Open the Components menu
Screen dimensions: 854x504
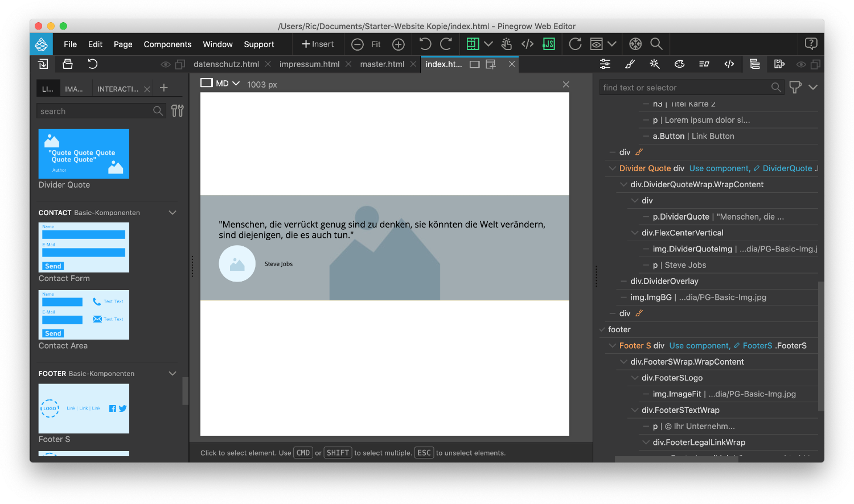(x=167, y=44)
